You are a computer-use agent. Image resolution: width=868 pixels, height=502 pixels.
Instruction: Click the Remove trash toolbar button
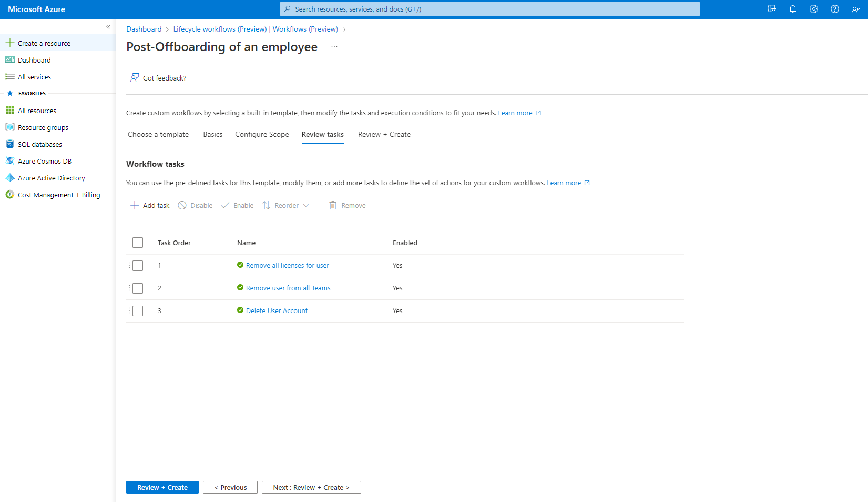pos(347,206)
